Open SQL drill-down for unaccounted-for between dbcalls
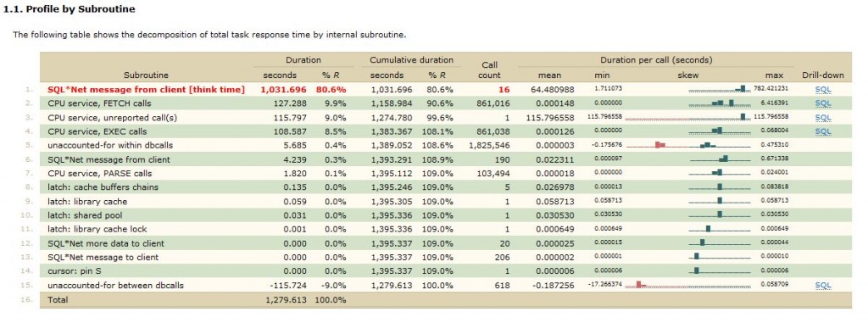This screenshot has width=868, height=323. point(822,286)
